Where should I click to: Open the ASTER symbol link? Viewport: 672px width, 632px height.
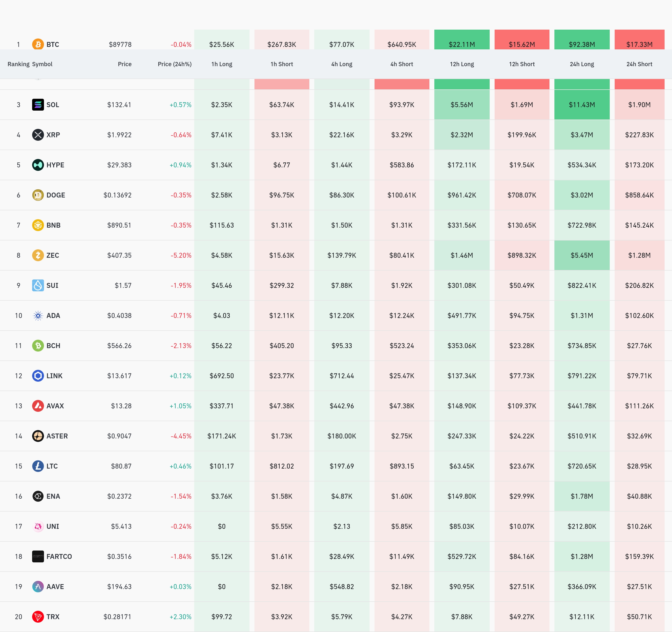57,436
